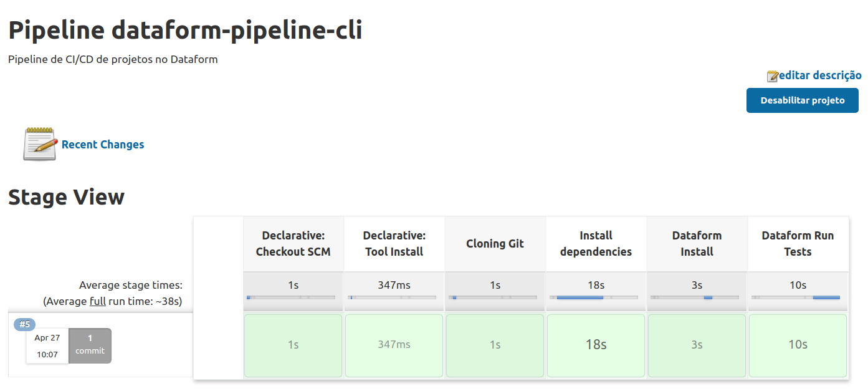Click the Recent Changes notepad icon

(x=39, y=142)
